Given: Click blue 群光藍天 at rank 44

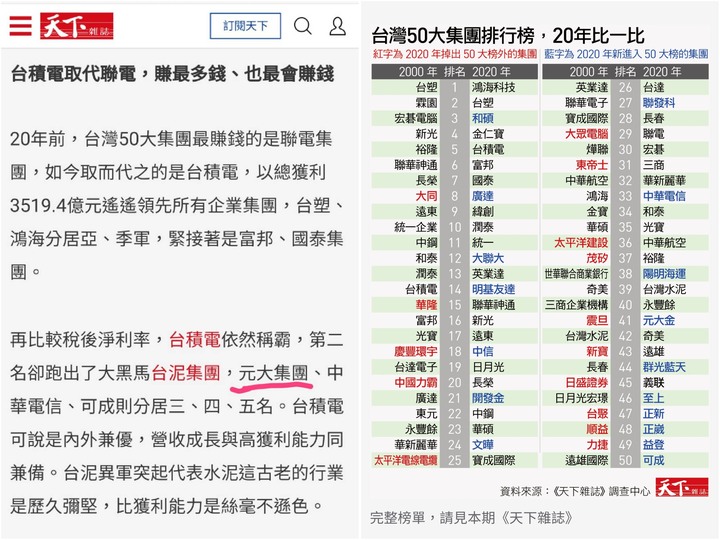Looking at the screenshot, I should 664,367.
